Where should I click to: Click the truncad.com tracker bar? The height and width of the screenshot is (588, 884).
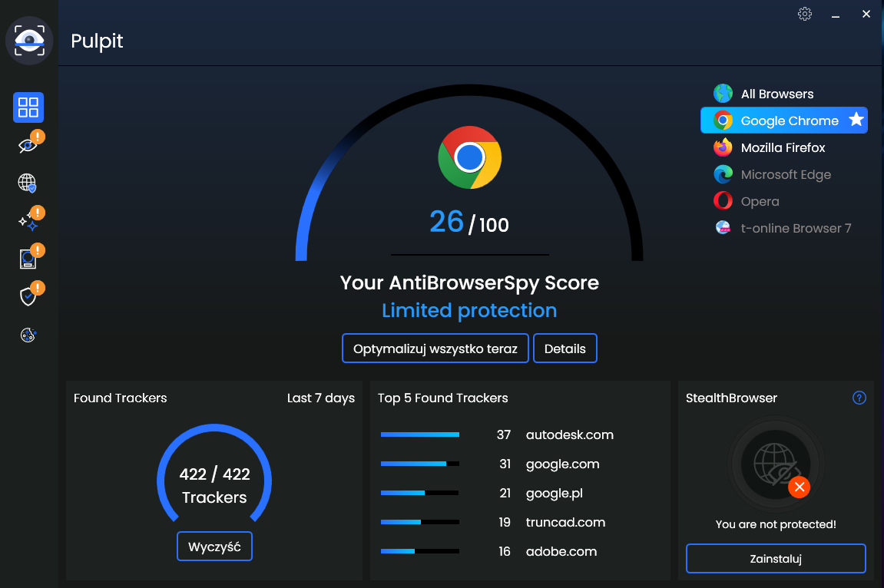[x=420, y=522]
